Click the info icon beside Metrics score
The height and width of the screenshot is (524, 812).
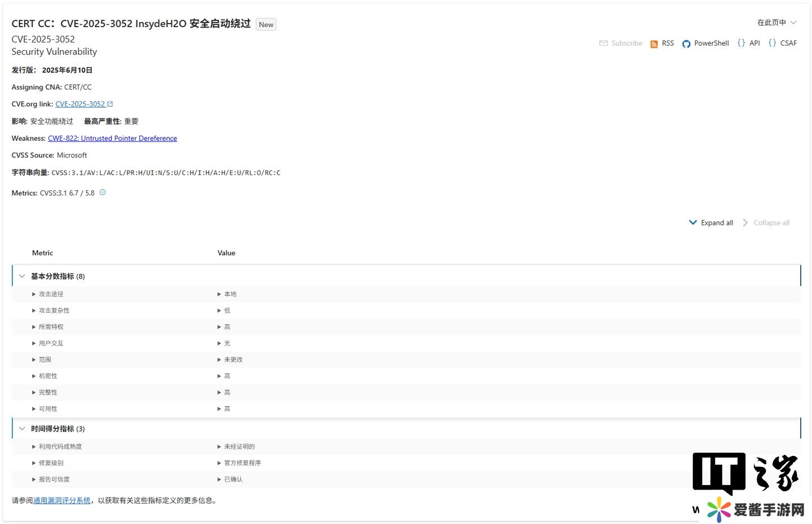tap(103, 193)
